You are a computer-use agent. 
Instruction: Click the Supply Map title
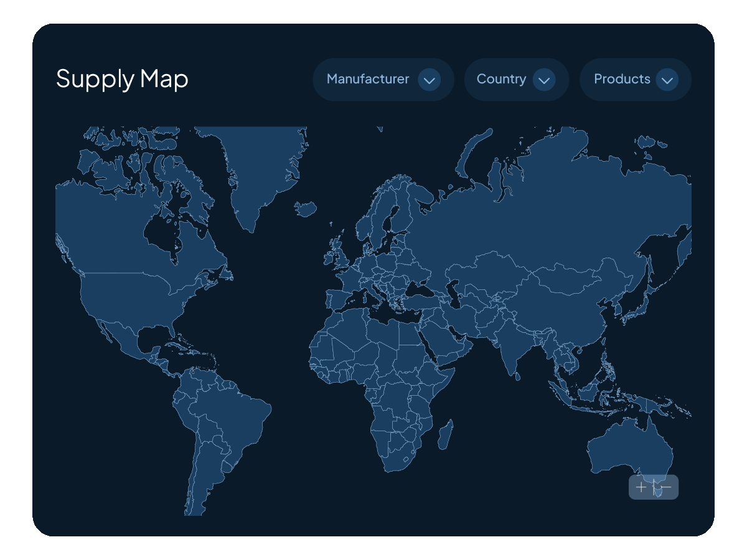[x=122, y=79]
